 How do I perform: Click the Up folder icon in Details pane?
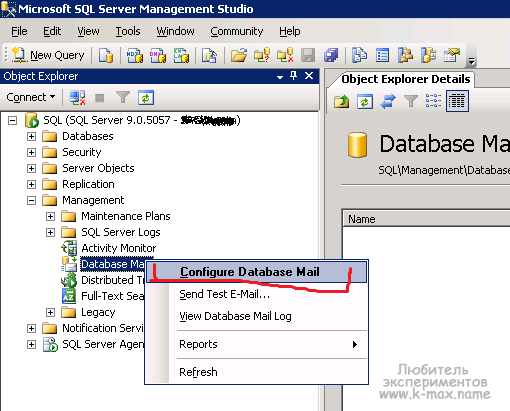tap(341, 101)
